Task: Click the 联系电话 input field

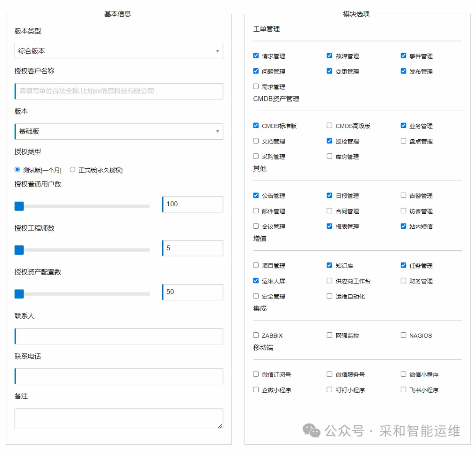Action: coord(119,376)
